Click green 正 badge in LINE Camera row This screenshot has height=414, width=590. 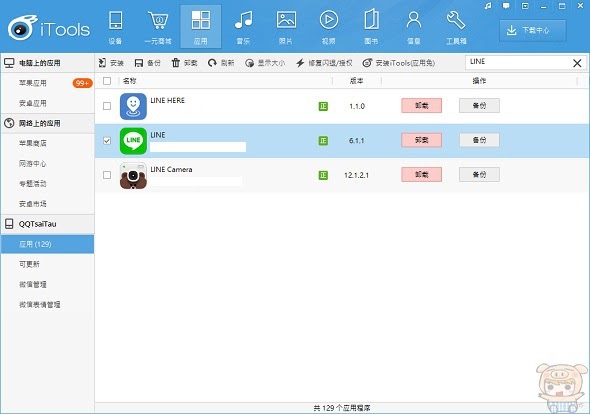tap(323, 175)
